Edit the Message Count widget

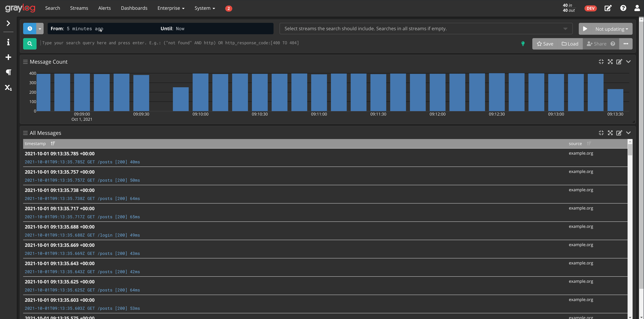pyautogui.click(x=619, y=62)
